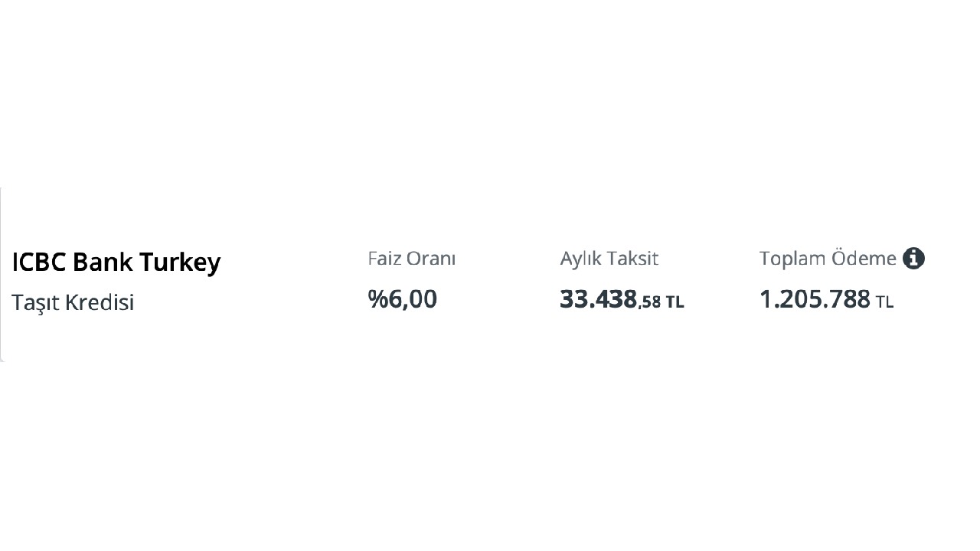980x551 pixels.
Task: Open the ICBC Bank Turkey heading
Action: click(116, 262)
